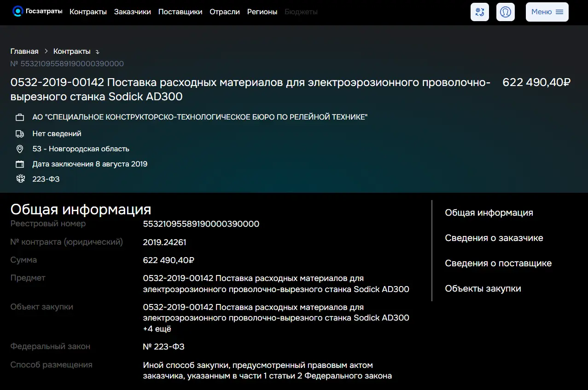The image size is (588, 390).
Task: Click the emblem icon beside 223-ФЗ
Action: pyautogui.click(x=20, y=179)
